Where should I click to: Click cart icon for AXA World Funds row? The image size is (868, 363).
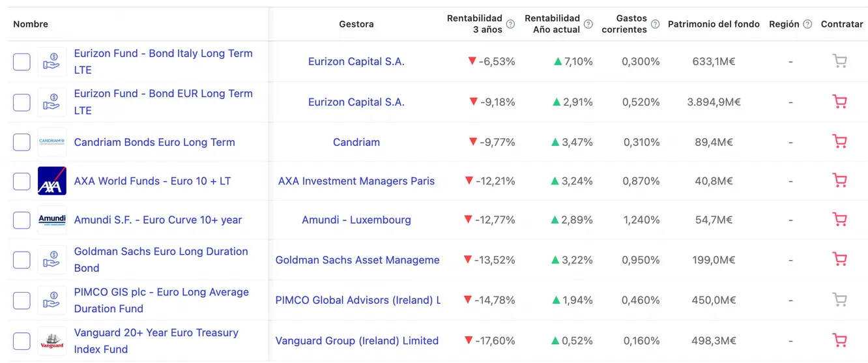click(x=839, y=181)
